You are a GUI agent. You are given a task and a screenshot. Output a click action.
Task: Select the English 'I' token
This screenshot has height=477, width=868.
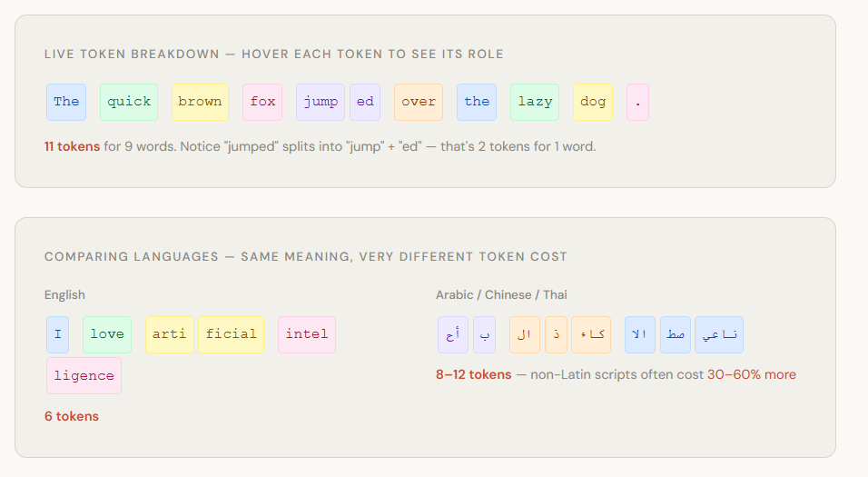(57, 334)
